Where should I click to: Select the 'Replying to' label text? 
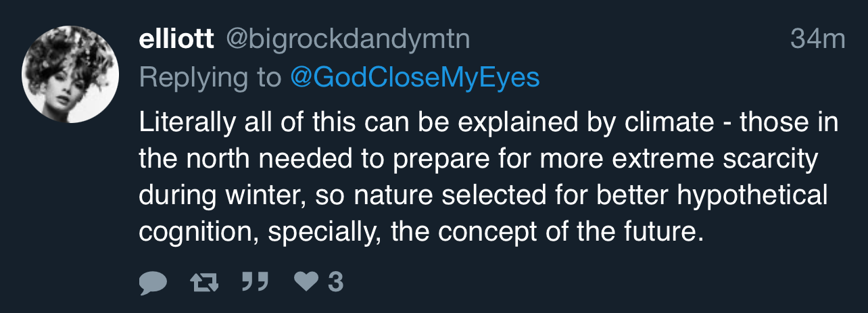pos(210,78)
